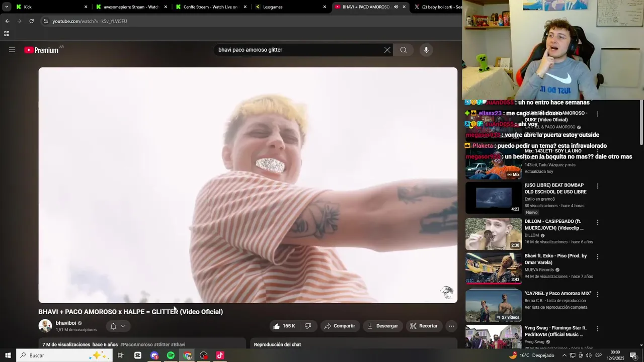This screenshot has width=644, height=362.
Task: Click the taskbar Buscar search box
Action: (x=64, y=355)
